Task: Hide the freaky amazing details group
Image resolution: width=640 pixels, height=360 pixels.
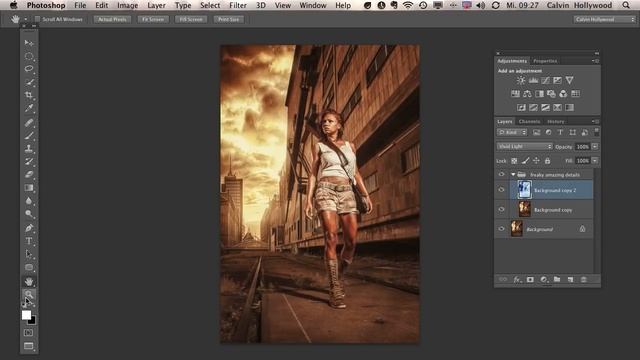Action: (x=501, y=174)
